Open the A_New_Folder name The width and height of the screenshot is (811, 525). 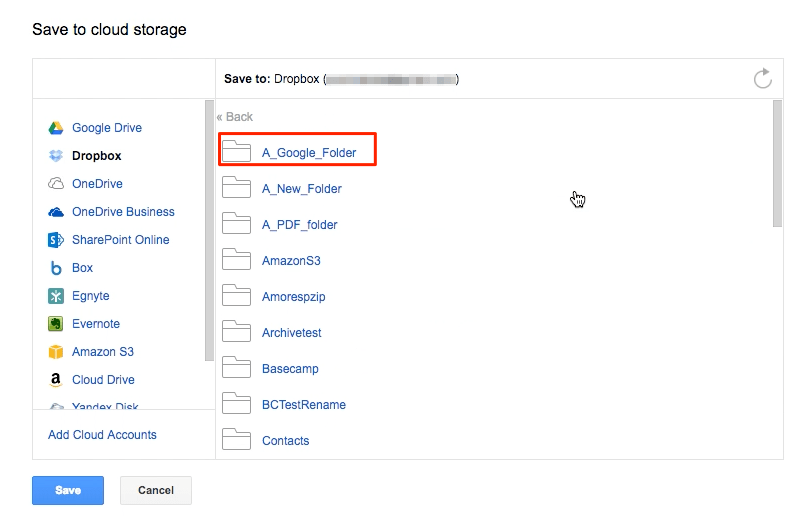coord(302,189)
